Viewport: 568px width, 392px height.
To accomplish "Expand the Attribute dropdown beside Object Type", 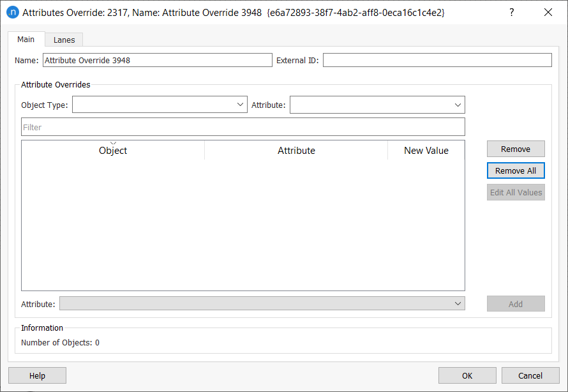I will [x=377, y=105].
